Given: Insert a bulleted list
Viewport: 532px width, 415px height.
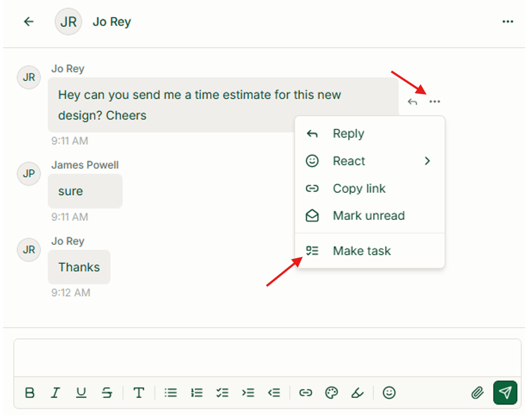Looking at the screenshot, I should 171,393.
